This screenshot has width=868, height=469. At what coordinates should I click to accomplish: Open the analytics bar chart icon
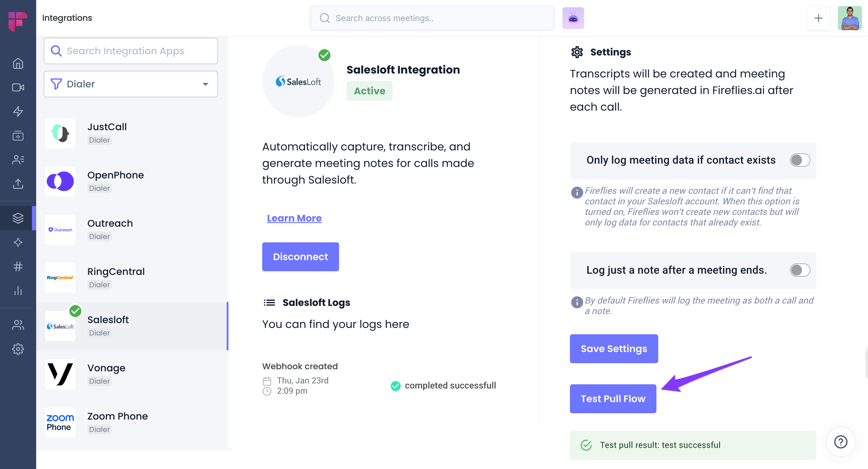18,291
